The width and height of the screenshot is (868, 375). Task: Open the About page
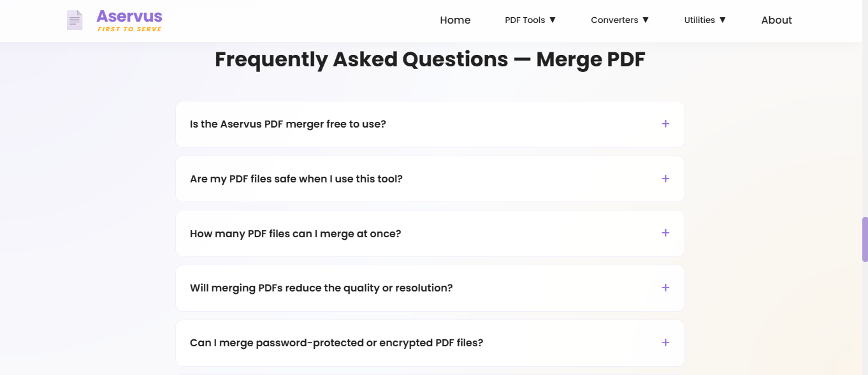776,20
